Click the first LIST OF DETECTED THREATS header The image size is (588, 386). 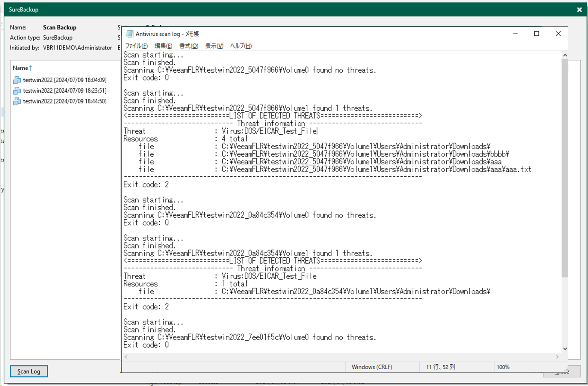pyautogui.click(x=273, y=116)
